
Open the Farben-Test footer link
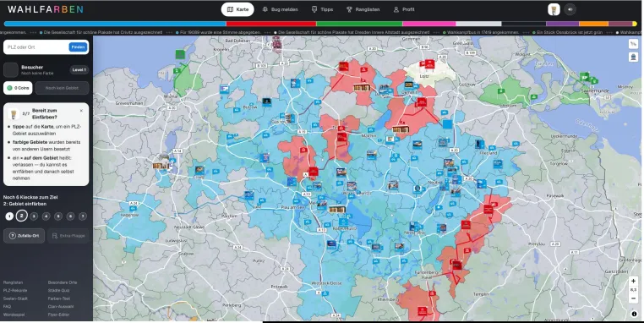coord(59,298)
